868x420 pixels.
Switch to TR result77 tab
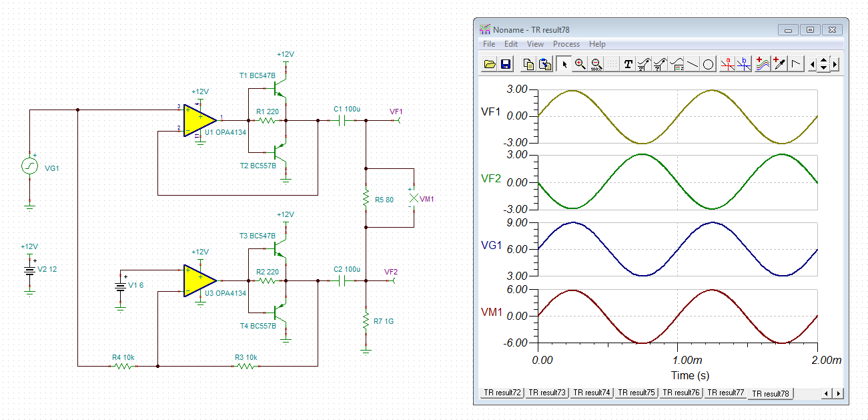tap(726, 393)
